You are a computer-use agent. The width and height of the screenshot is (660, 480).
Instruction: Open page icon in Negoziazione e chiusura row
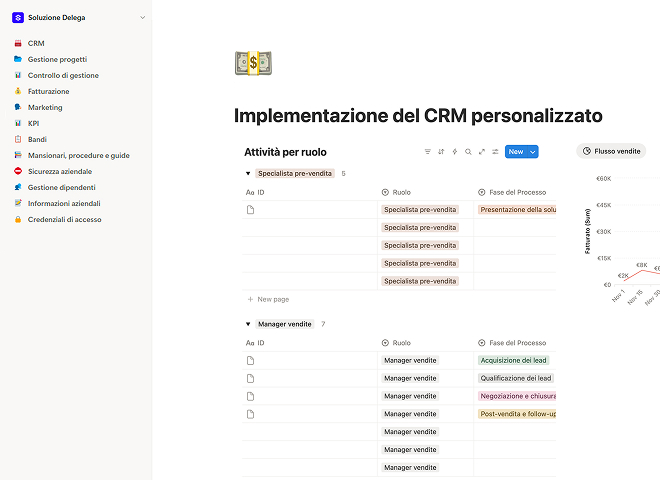250,396
